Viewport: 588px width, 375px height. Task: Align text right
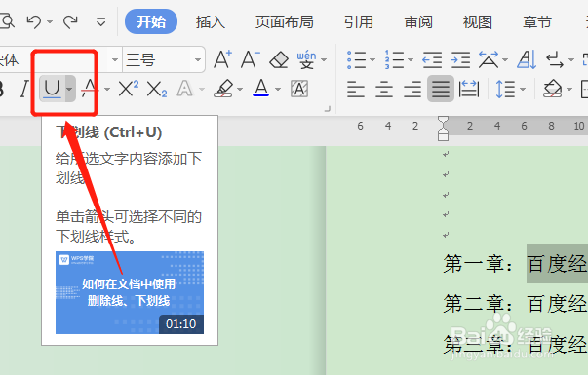click(412, 90)
